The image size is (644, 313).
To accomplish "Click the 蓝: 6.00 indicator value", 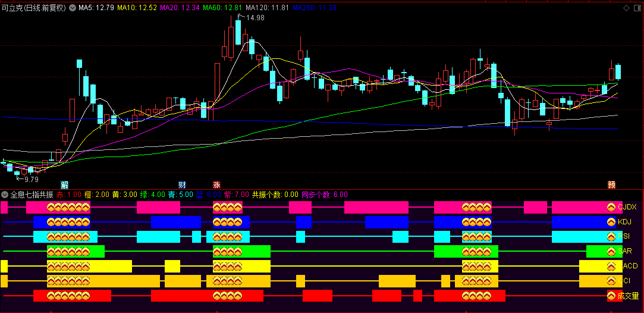I will pyautogui.click(x=209, y=195).
